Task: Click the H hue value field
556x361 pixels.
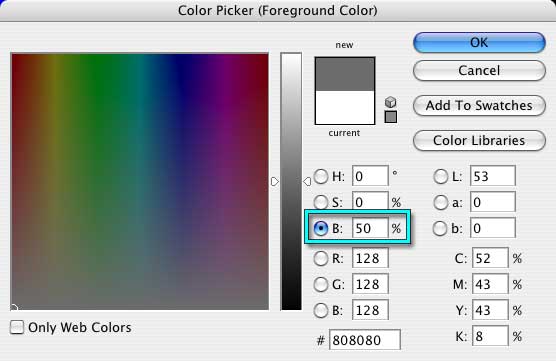Action: 370,176
